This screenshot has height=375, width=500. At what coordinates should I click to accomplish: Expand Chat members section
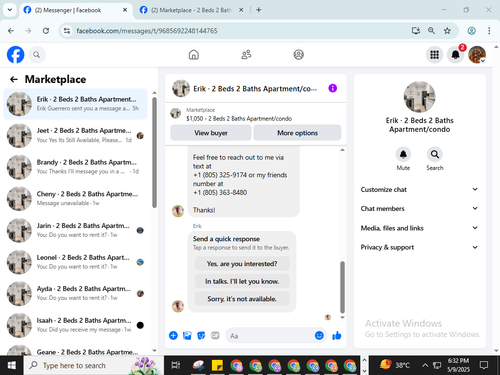[x=419, y=209]
